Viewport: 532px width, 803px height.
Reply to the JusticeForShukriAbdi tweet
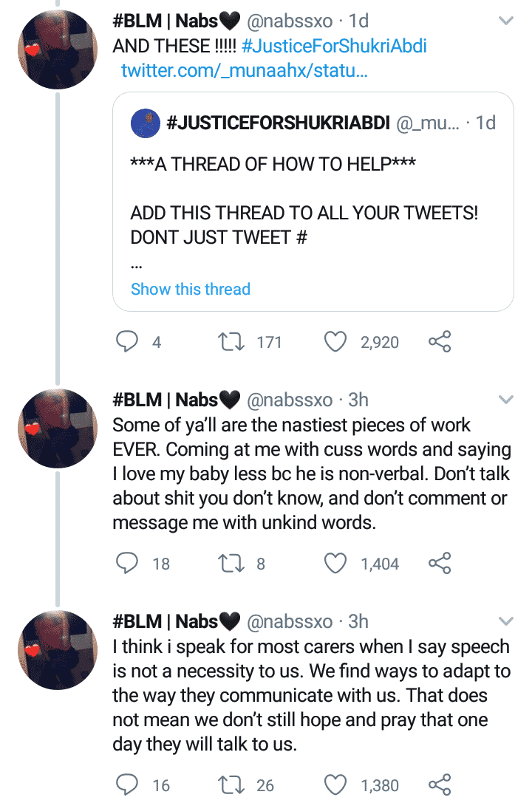click(x=129, y=341)
